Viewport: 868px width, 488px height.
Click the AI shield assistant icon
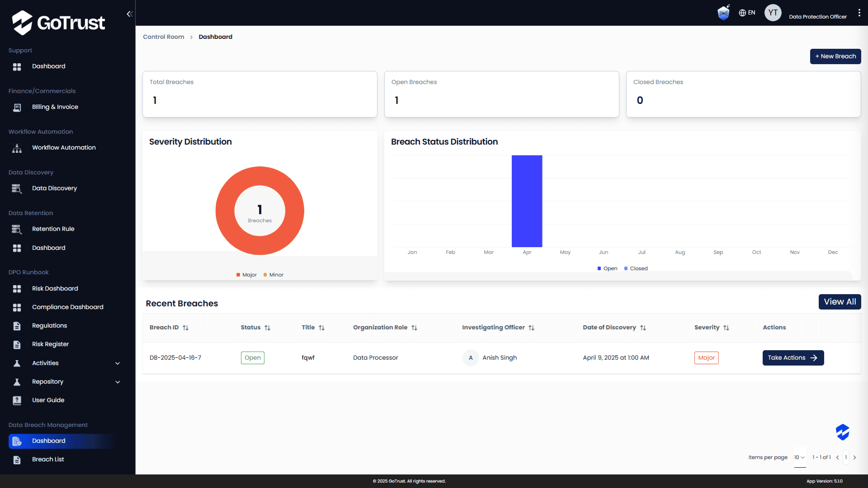[x=723, y=13]
